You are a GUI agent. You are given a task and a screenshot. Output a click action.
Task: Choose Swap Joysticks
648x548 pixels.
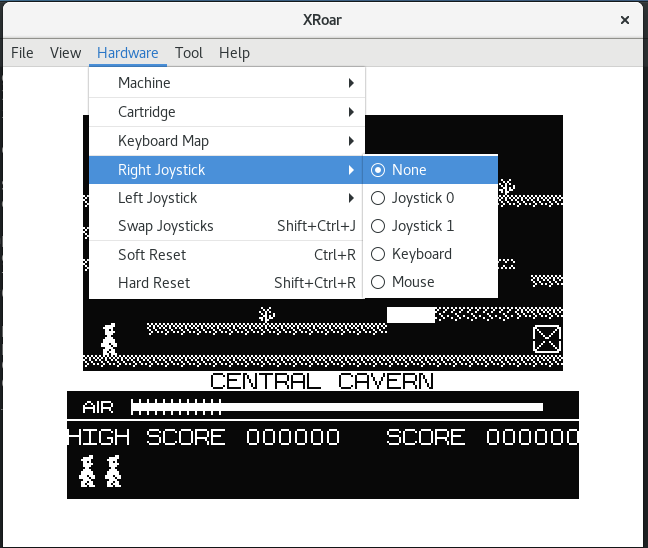(227, 226)
